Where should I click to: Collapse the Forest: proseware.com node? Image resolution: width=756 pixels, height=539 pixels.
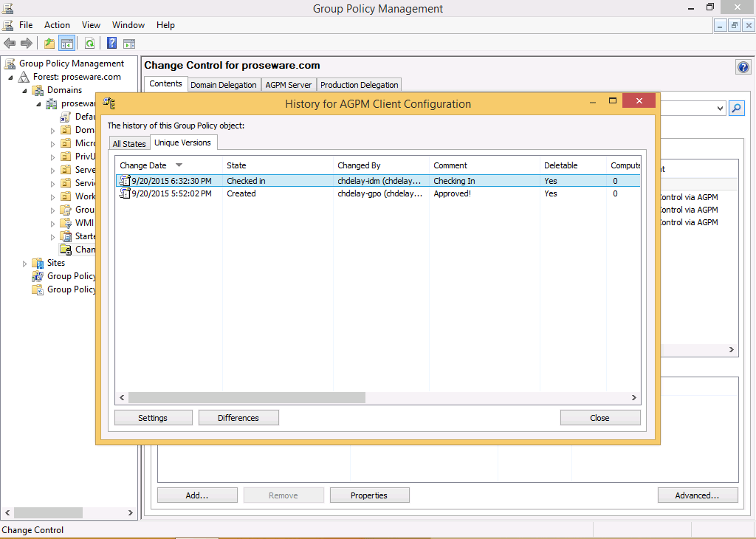pos(10,78)
